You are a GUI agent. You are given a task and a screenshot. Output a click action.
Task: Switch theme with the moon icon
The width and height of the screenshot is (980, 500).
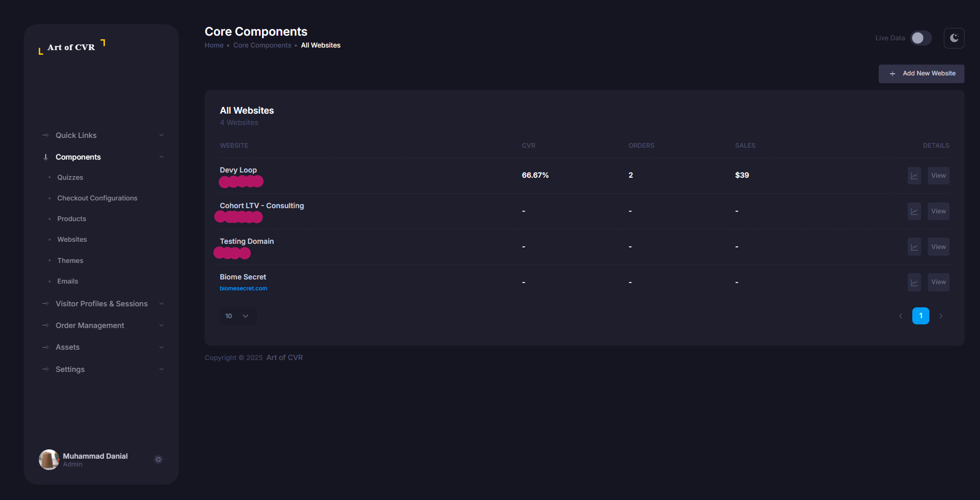tap(954, 38)
